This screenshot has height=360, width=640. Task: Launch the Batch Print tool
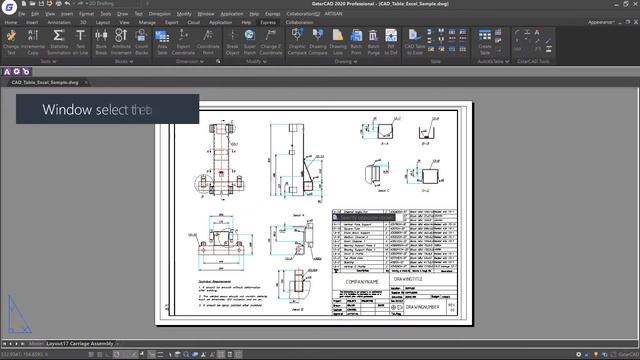click(356, 42)
